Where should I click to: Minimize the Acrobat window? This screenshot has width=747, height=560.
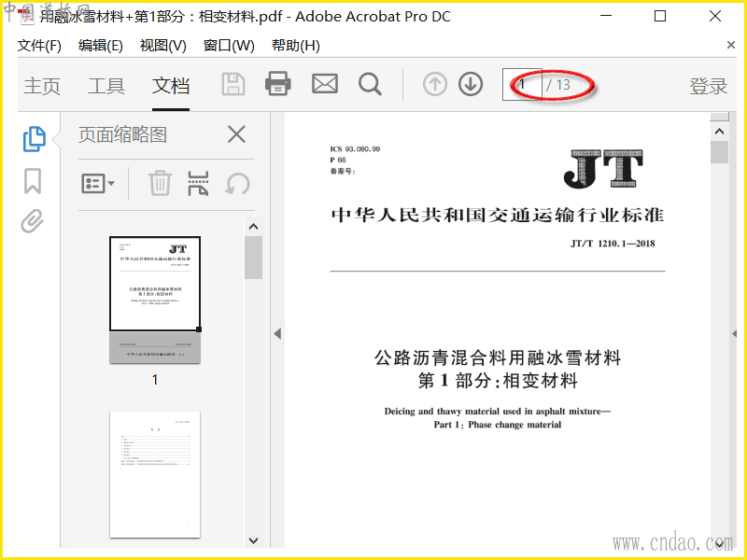pos(606,16)
